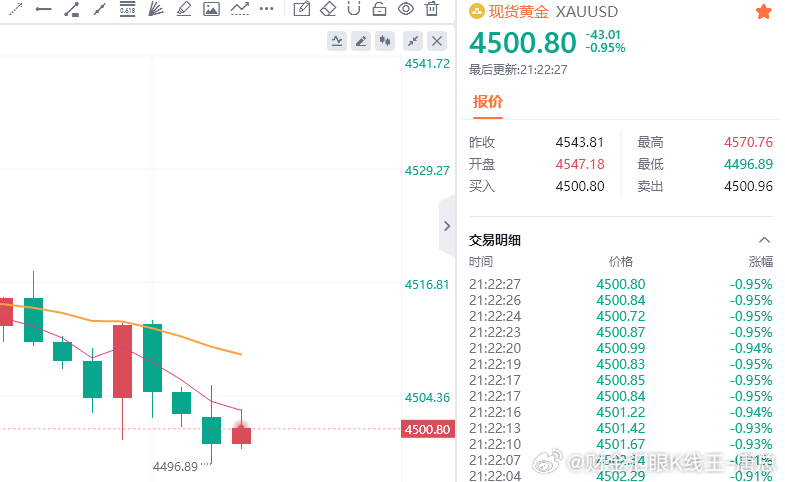Switch to the 报价 tab

(x=488, y=102)
